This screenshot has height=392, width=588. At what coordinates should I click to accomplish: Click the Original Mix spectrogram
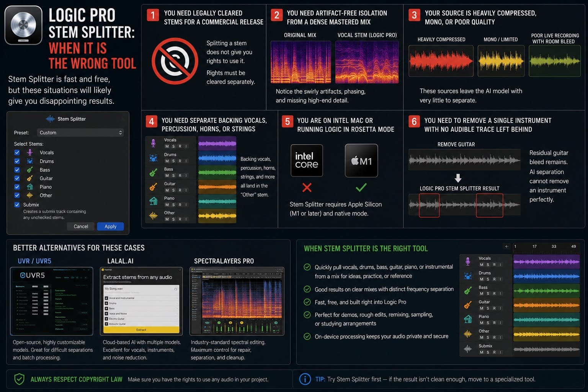tap(301, 62)
